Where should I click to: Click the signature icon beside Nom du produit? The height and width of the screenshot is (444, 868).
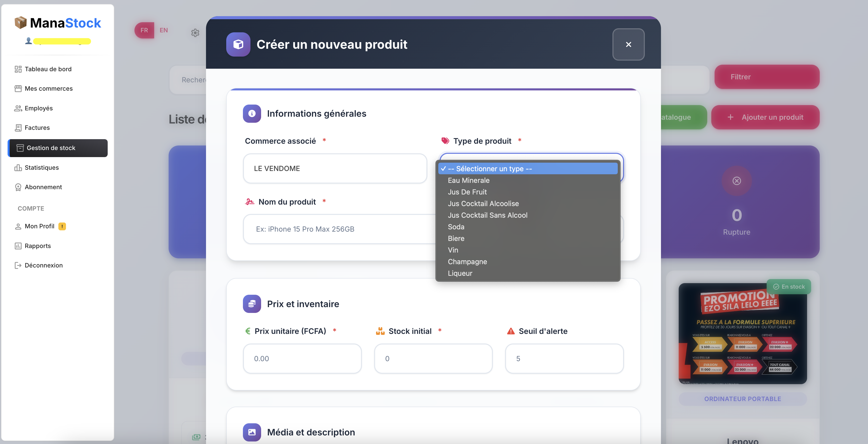(x=250, y=202)
